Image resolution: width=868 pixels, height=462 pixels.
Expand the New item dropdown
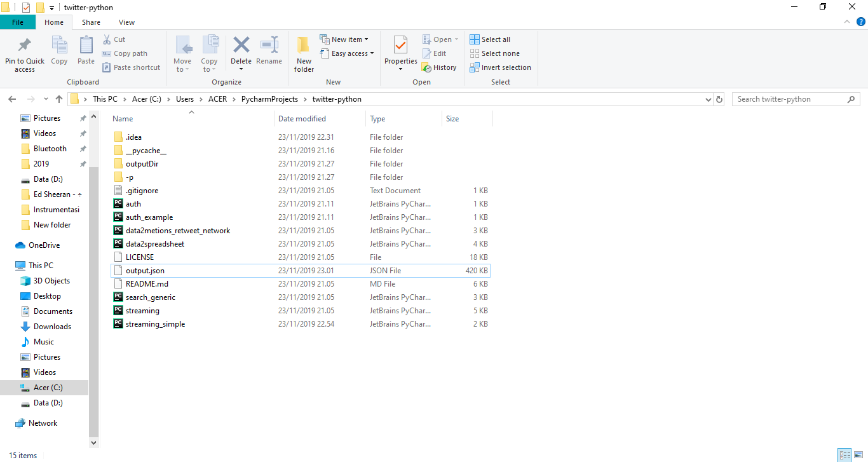[x=346, y=39]
